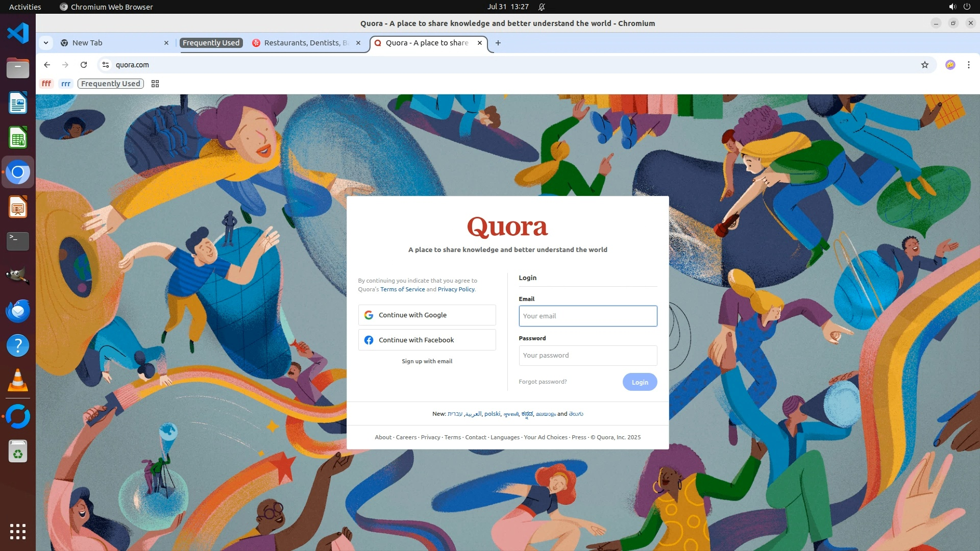Image resolution: width=980 pixels, height=551 pixels.
Task: Switch to the New Tab tab
Action: coord(112,43)
